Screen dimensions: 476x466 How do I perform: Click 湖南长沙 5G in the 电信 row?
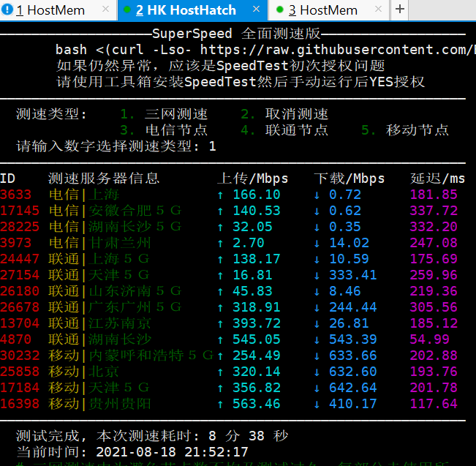pyautogui.click(x=135, y=227)
